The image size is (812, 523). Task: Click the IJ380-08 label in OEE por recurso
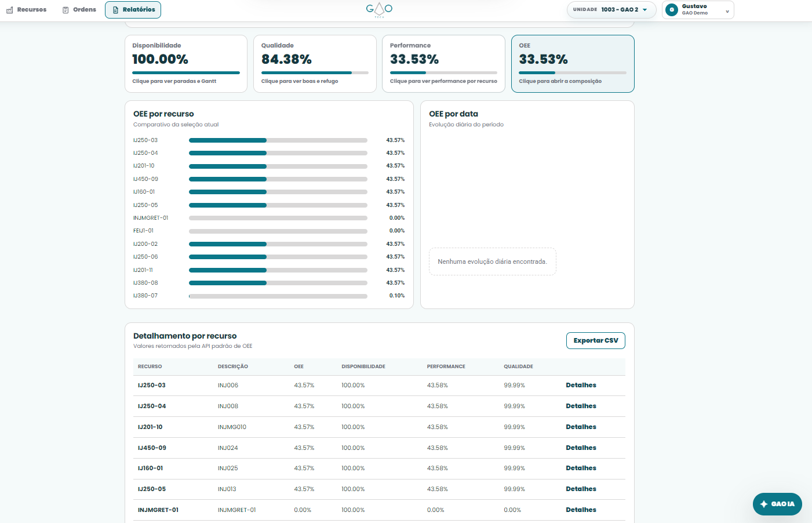145,283
